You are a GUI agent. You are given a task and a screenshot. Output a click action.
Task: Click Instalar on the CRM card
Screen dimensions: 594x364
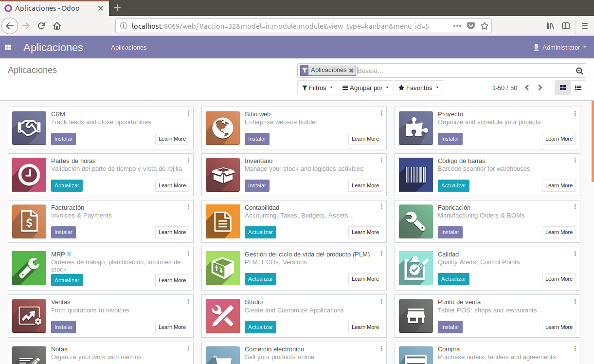click(63, 139)
